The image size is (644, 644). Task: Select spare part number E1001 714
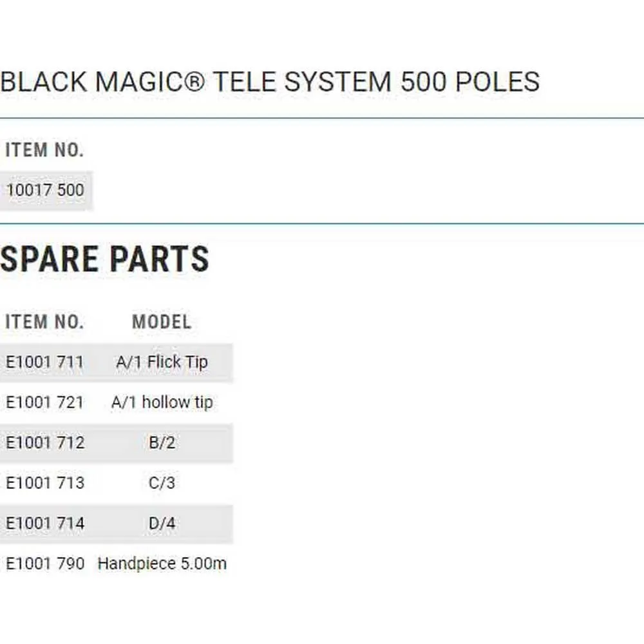coord(45,524)
